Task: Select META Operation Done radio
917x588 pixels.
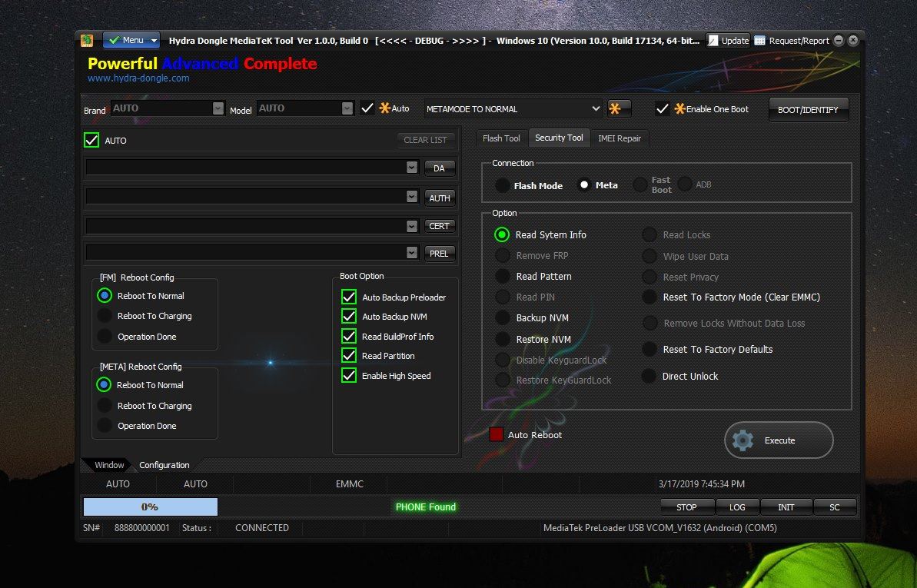Action: pos(104,425)
